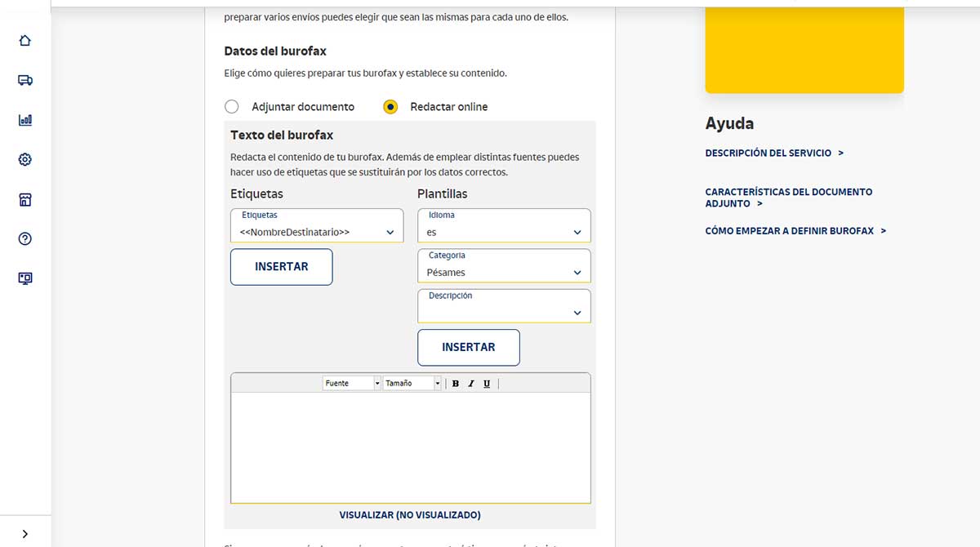Click the home icon in sidebar
Screen dimensions: 980x547
click(25, 41)
